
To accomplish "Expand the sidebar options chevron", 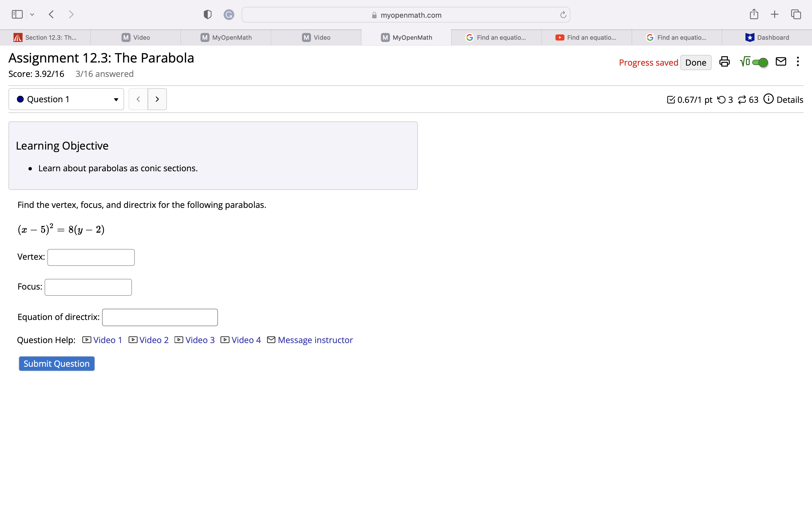I will point(32,14).
